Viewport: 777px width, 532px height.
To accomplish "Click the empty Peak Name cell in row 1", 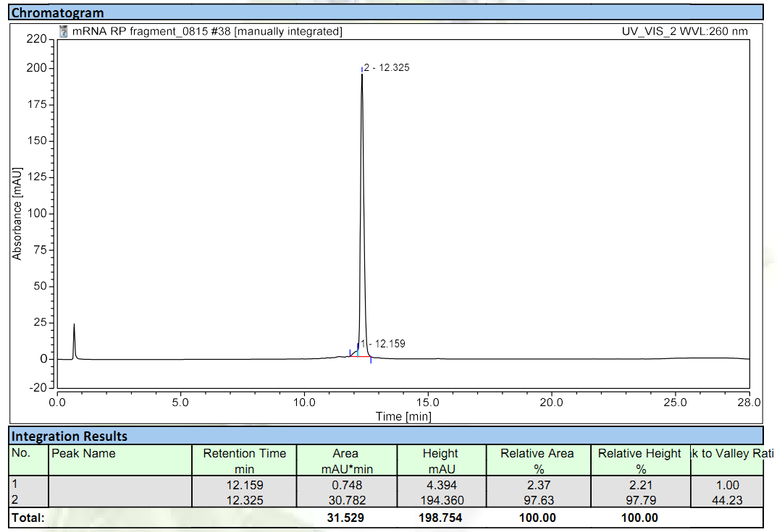I will coord(119,486).
